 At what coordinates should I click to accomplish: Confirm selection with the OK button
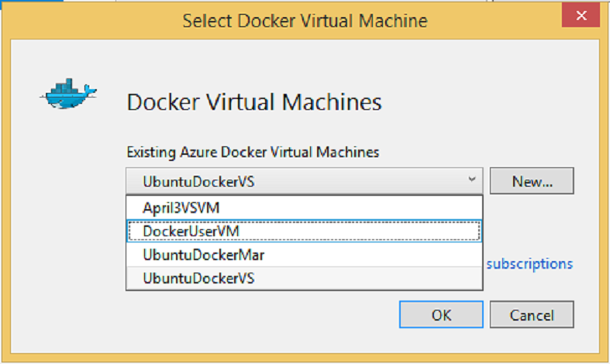point(441,314)
